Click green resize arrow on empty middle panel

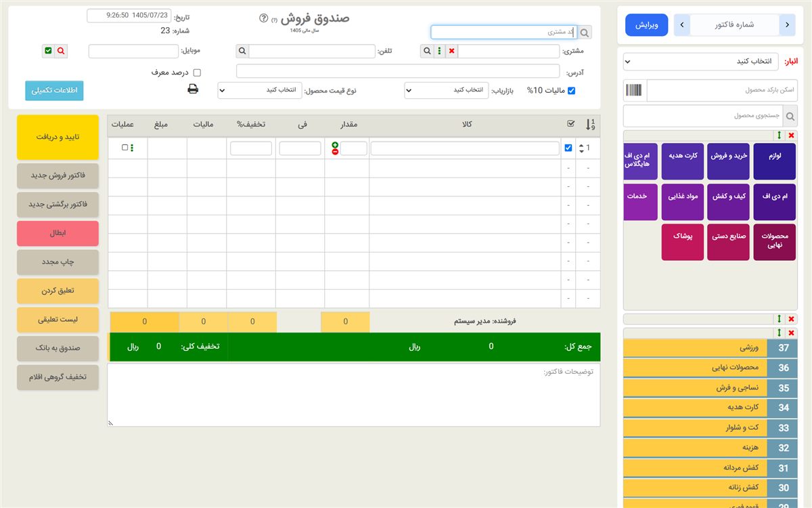[x=779, y=319]
